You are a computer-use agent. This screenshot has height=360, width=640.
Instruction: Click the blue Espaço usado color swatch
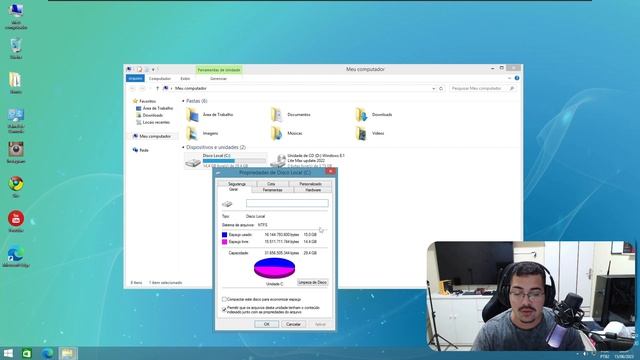point(224,235)
